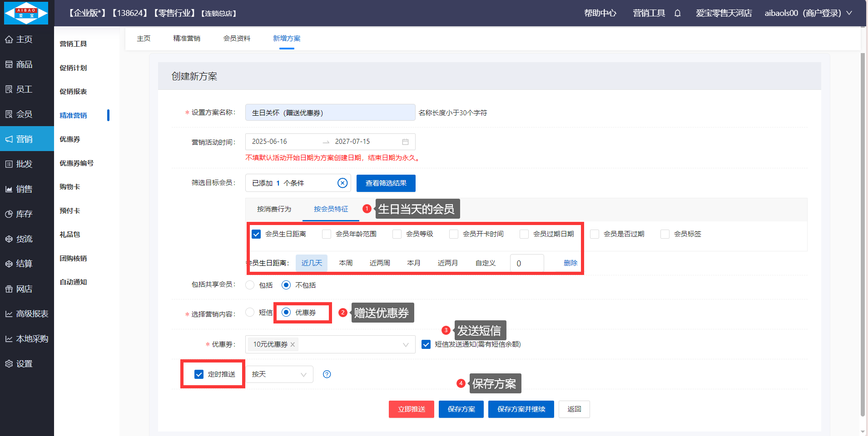The height and width of the screenshot is (436, 868).
Task: Remove the 10元优惠券 tag with X
Action: tap(293, 345)
